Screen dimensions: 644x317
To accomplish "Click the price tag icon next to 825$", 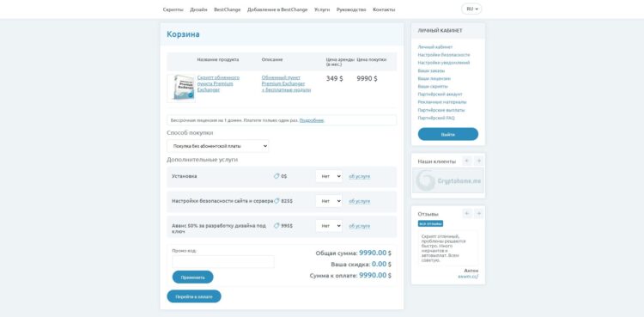I will pyautogui.click(x=276, y=201).
